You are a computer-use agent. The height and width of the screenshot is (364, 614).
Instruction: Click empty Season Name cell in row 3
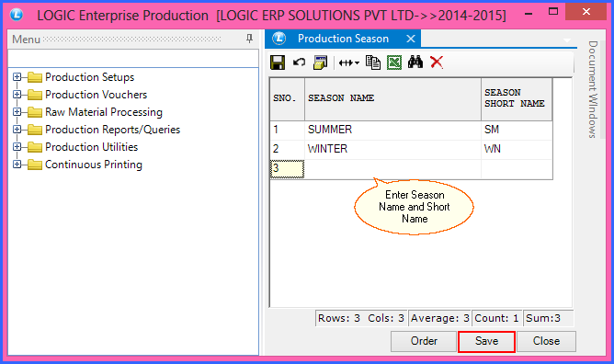392,169
